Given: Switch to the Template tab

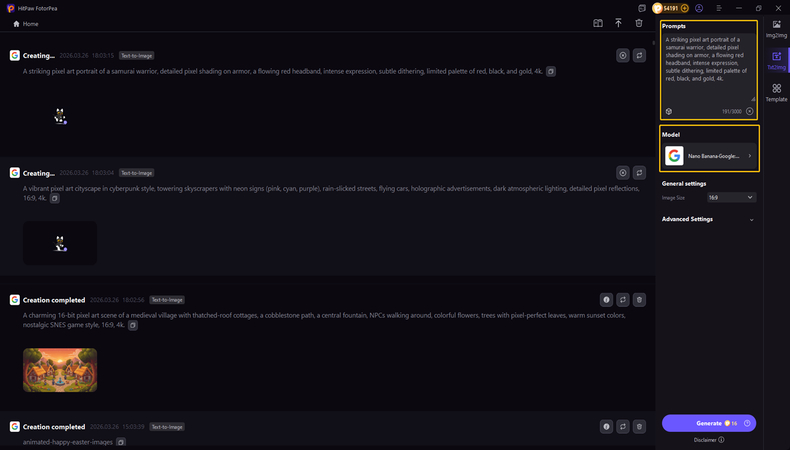Looking at the screenshot, I should 776,93.
